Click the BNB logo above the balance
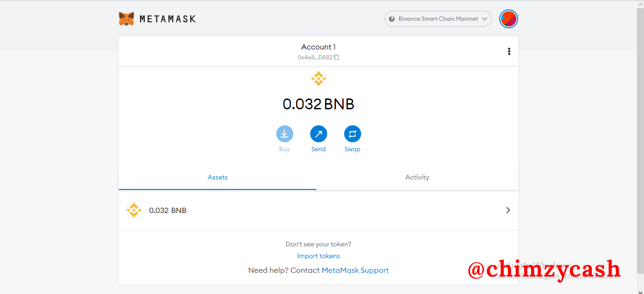Screen dimensions: 644x294 point(319,78)
